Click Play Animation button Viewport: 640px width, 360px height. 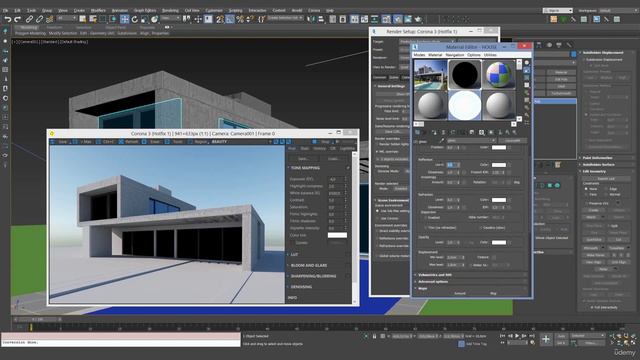click(517, 336)
